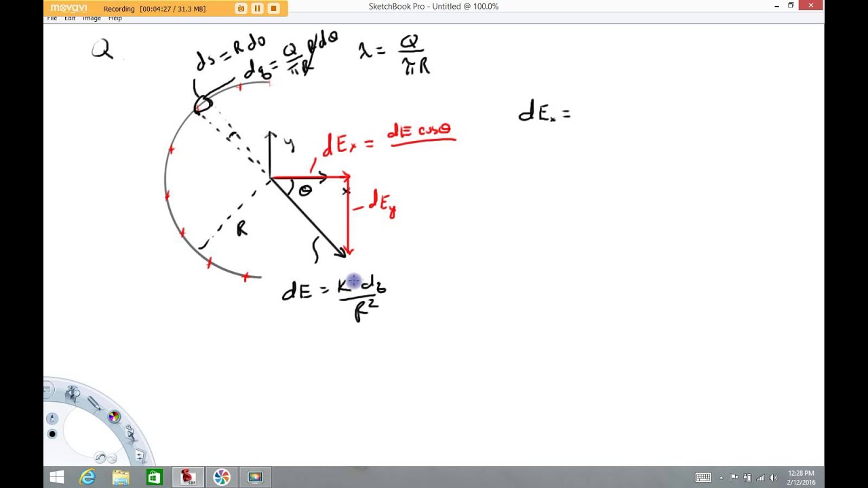Open the network signal tray icon
Image resolution: width=868 pixels, height=488 pixels.
(x=761, y=478)
